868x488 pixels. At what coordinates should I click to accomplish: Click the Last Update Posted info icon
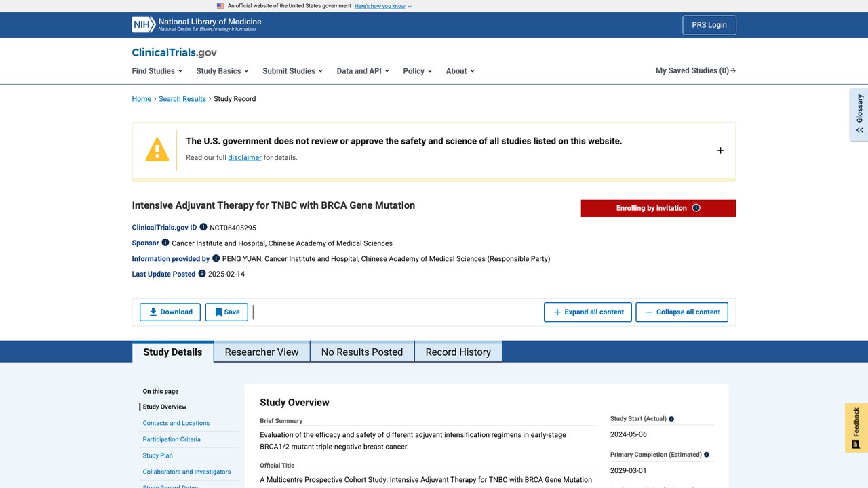pos(202,273)
